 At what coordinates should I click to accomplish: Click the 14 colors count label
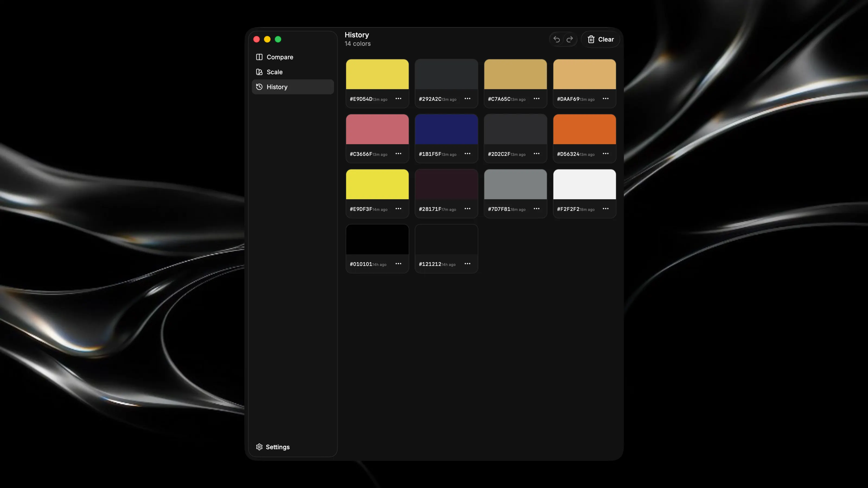coord(358,44)
